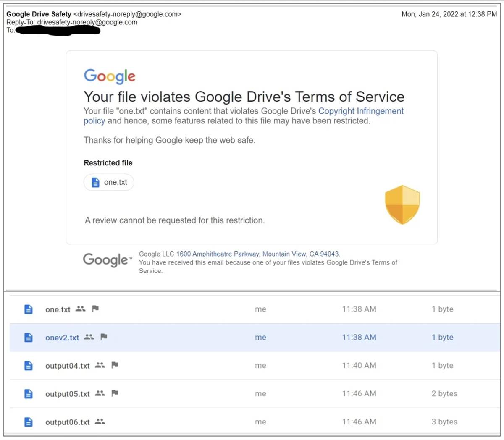The image size is (504, 440).
Task: Click the 'me' owner label for output04.txt
Action: pyautogui.click(x=260, y=365)
